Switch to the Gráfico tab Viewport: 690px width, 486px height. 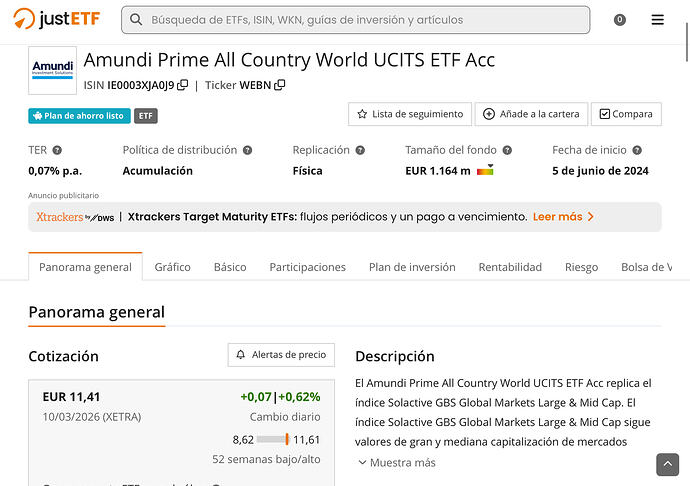click(x=173, y=267)
